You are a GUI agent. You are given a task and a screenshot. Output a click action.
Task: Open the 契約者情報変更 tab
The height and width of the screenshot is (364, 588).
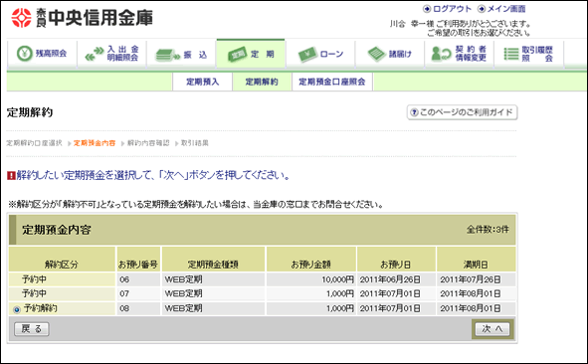click(x=460, y=54)
